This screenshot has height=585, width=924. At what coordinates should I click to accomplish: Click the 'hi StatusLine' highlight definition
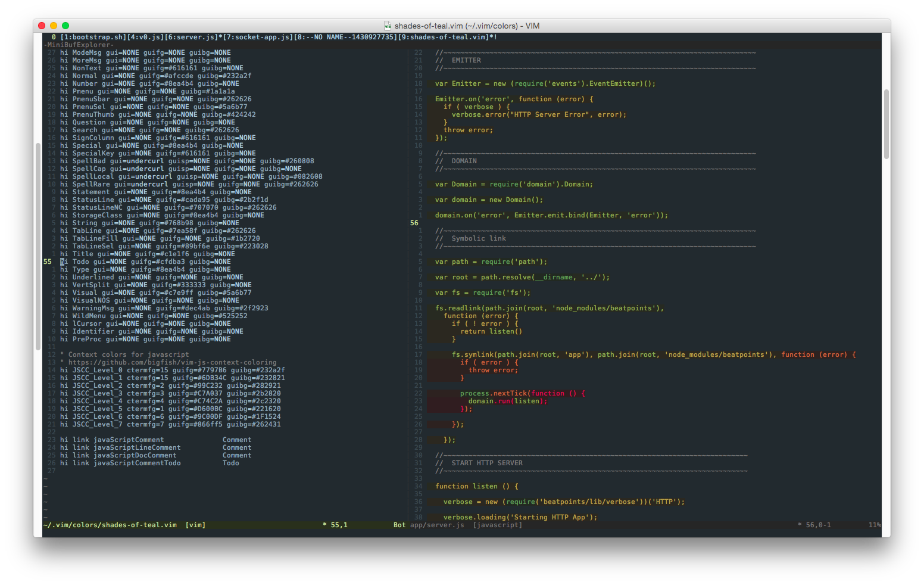164,200
